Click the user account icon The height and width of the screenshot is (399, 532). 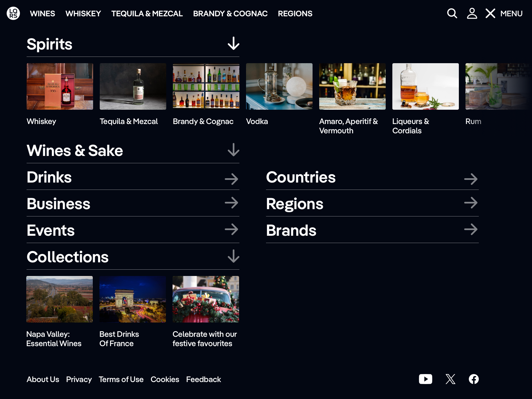(472, 14)
